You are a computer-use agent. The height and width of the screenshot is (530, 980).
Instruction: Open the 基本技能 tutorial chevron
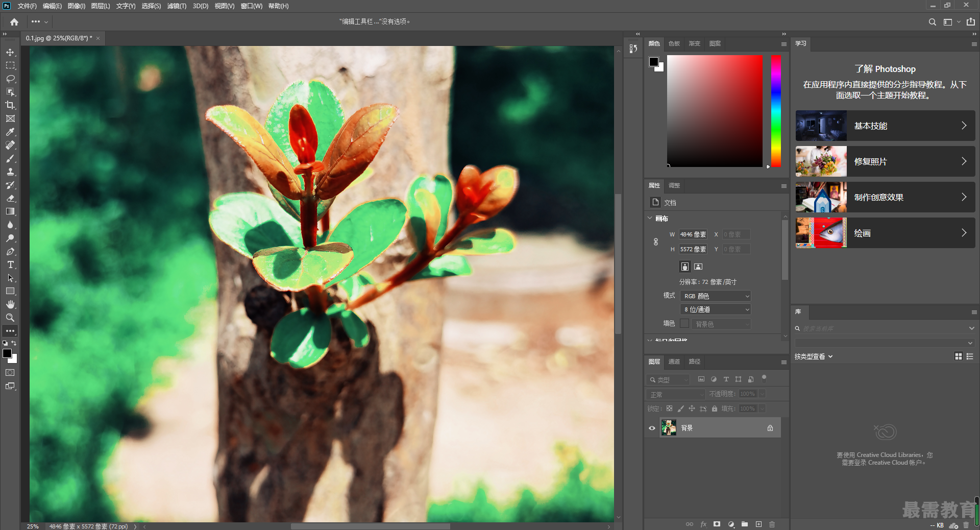964,126
